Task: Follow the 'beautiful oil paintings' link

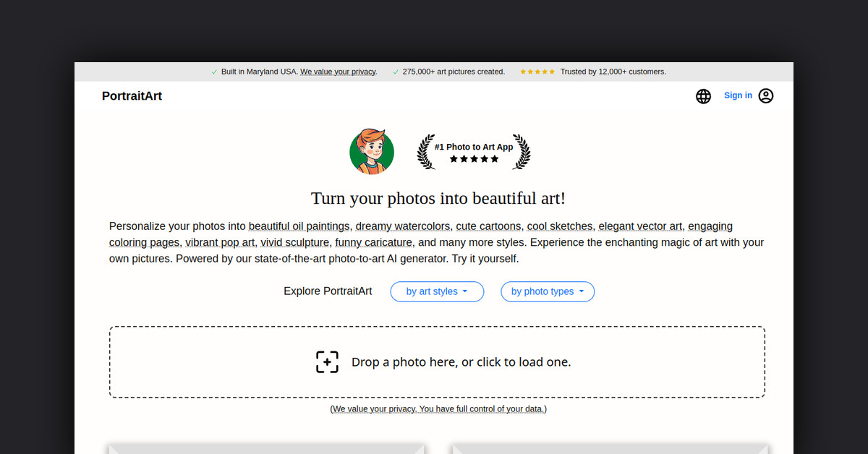Action: pos(299,226)
